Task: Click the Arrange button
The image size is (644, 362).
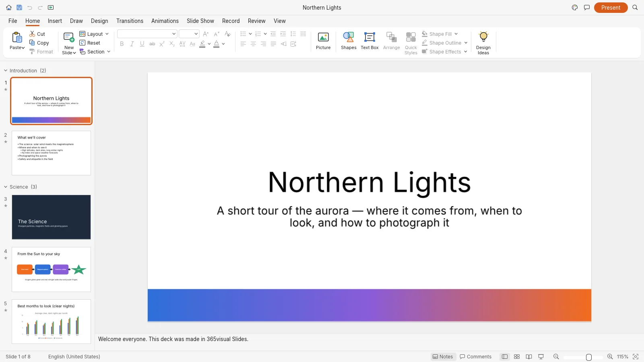Action: coord(392,41)
